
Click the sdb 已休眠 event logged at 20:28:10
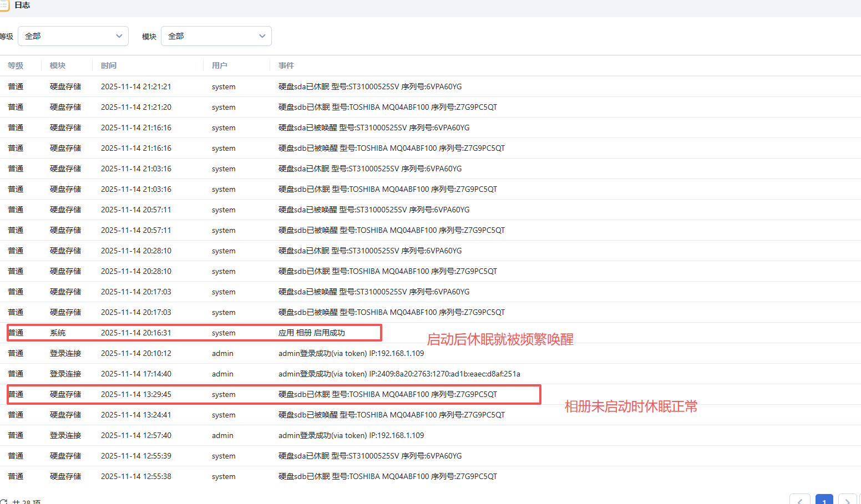pyautogui.click(x=388, y=271)
